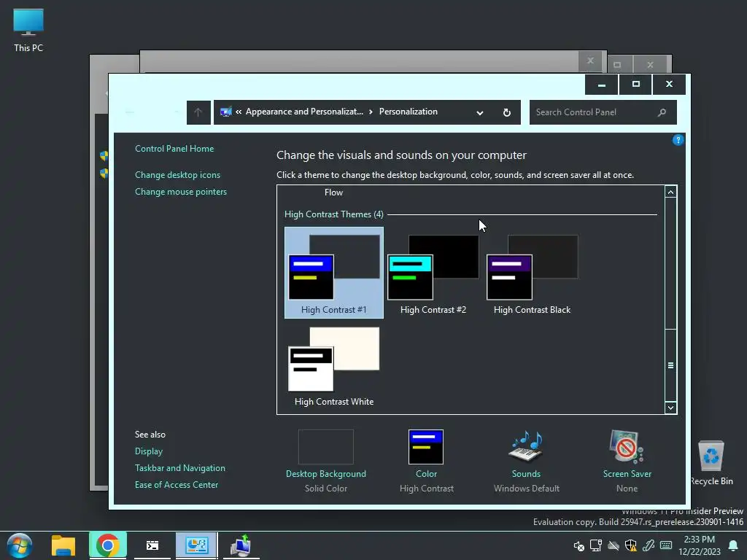Launch Google Chrome from taskbar

[x=108, y=545]
